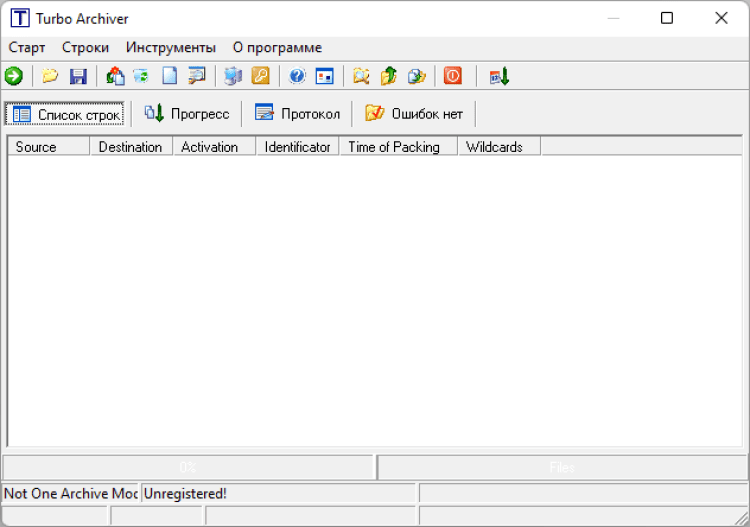
Task: Click the folder with magnifier icon
Action: point(361,76)
